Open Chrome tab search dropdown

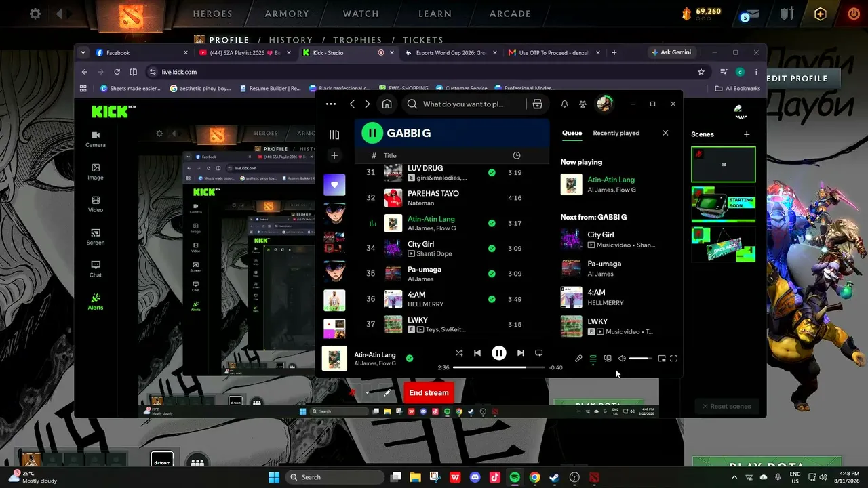tap(83, 52)
